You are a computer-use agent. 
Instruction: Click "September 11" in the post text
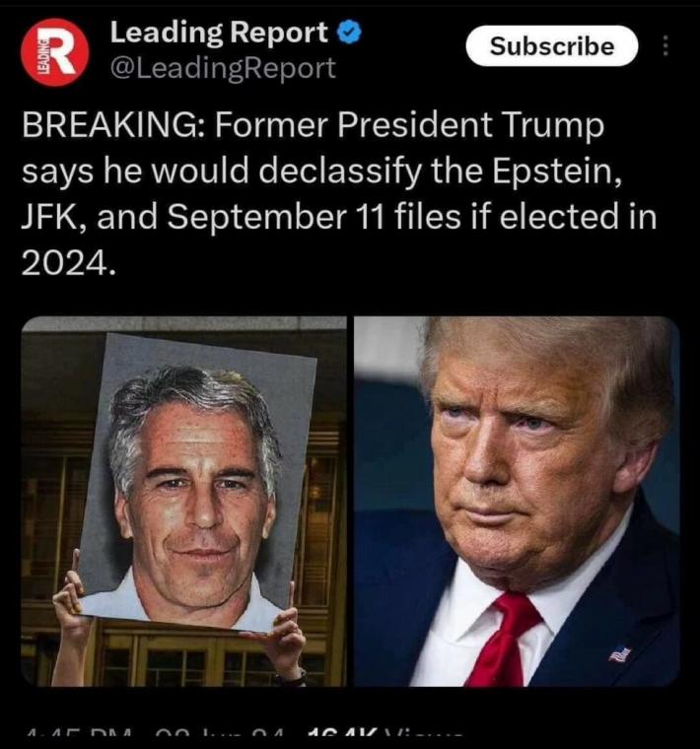pos(276,217)
